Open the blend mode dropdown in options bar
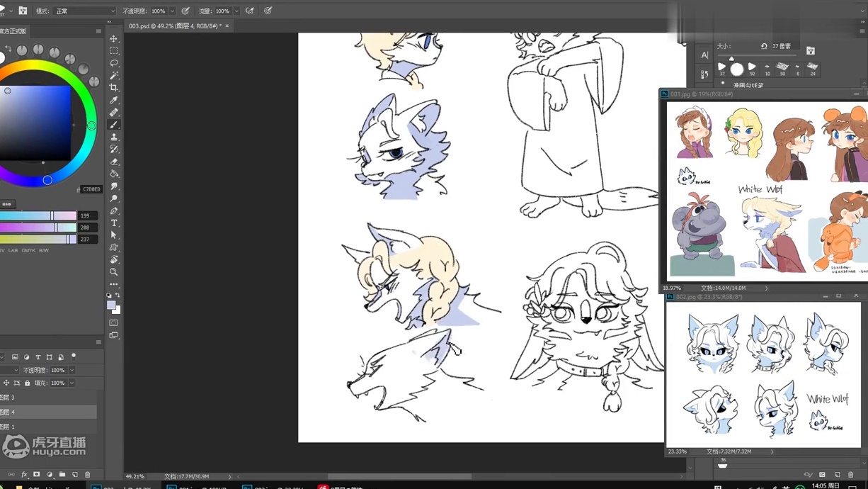 (85, 11)
